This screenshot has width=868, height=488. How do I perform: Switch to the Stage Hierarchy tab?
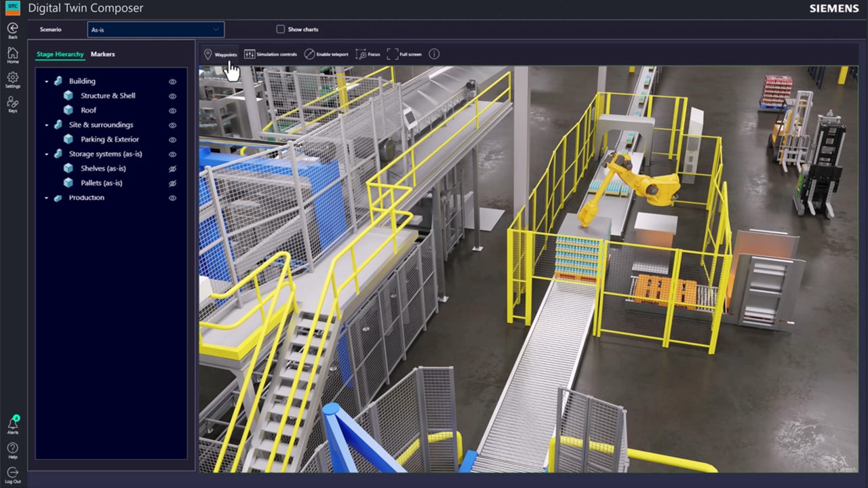click(60, 54)
